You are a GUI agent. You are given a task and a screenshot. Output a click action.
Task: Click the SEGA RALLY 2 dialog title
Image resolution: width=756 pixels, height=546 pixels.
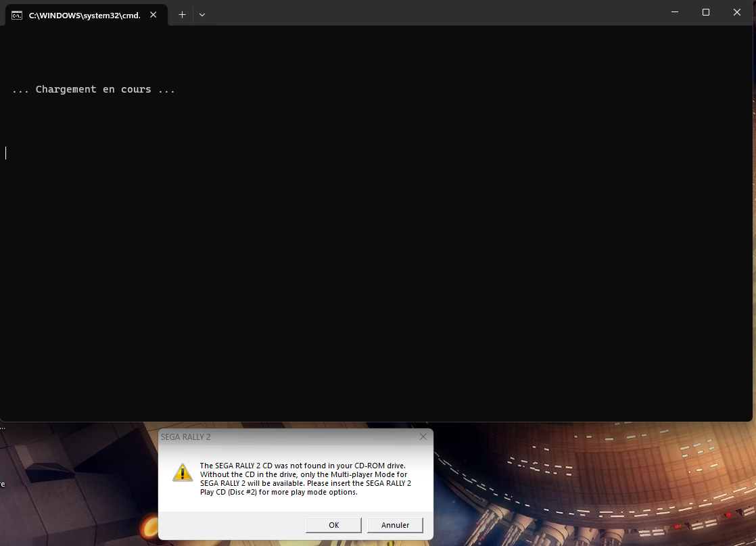click(x=186, y=437)
